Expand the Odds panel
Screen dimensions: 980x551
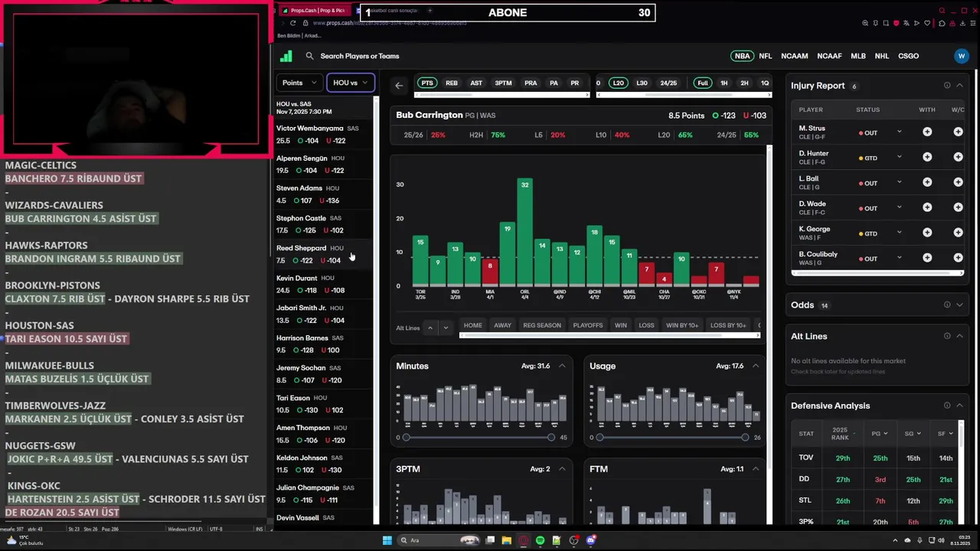pos(960,305)
